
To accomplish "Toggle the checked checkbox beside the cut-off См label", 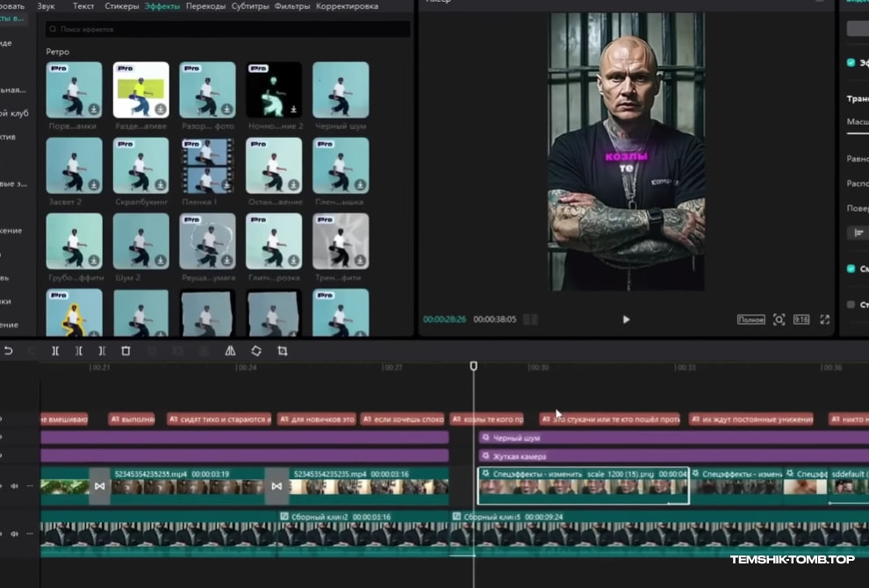I will tap(851, 269).
